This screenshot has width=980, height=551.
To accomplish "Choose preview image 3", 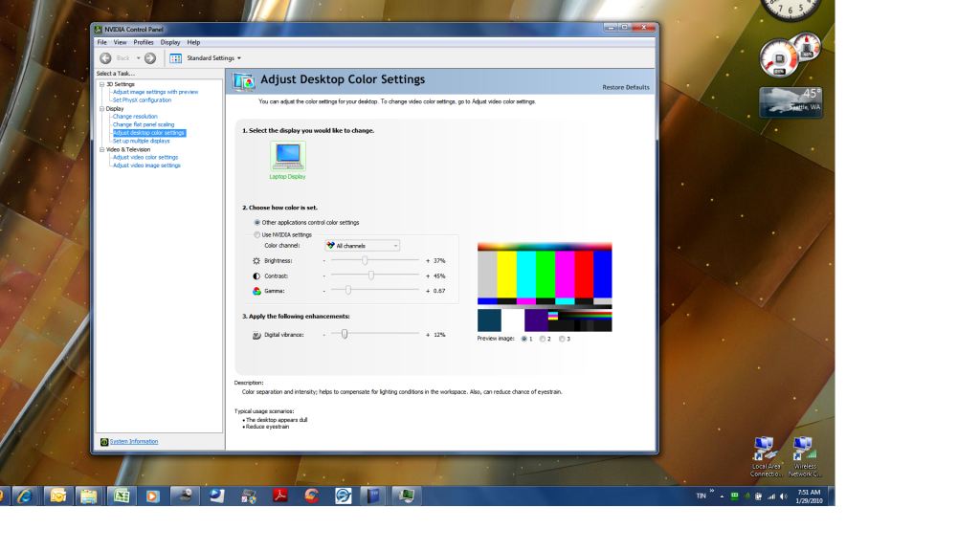I will (562, 339).
